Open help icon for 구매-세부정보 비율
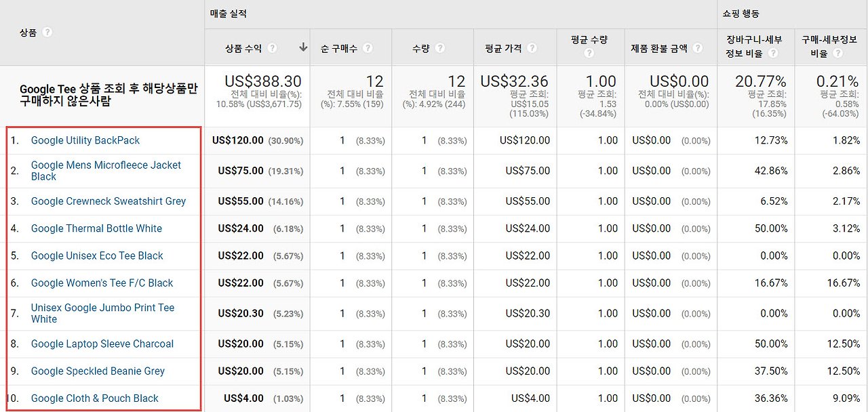 pos(839,54)
